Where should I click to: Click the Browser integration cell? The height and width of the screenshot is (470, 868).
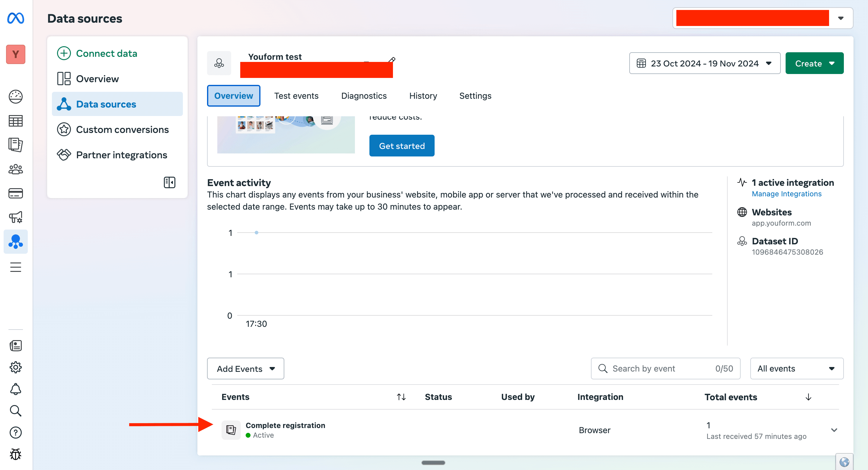tap(594, 430)
